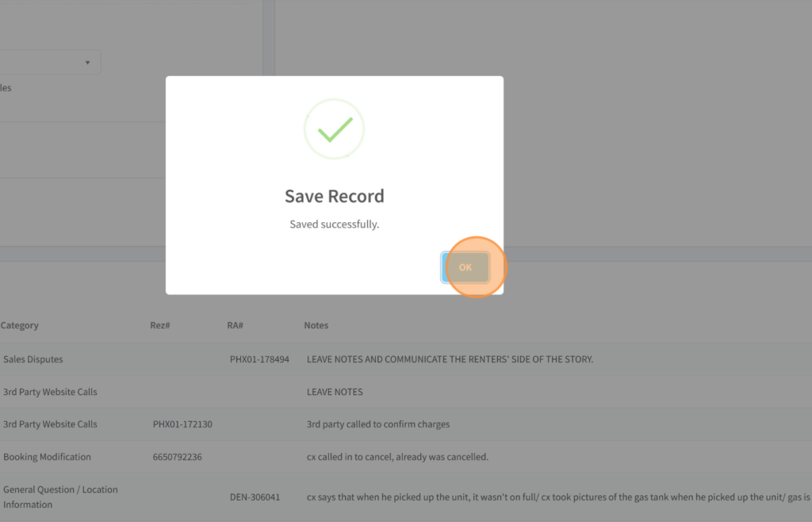Image resolution: width=812 pixels, height=522 pixels.
Task: Click the gas tank pictures note
Action: [555, 497]
